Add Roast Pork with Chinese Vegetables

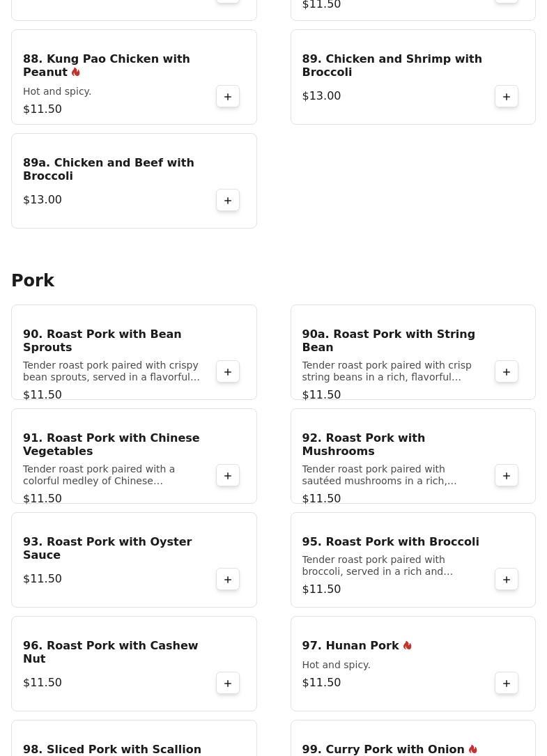[x=228, y=476]
